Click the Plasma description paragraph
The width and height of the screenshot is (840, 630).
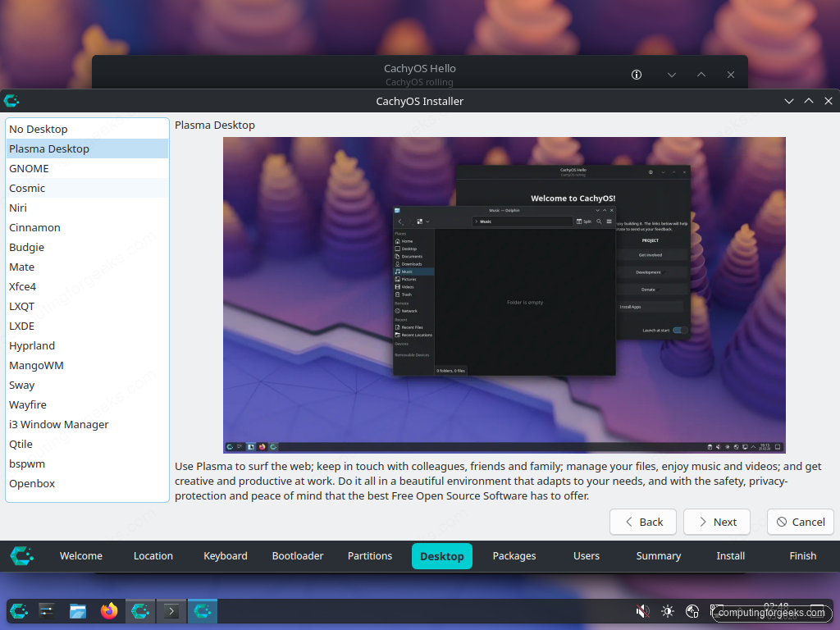(498, 481)
